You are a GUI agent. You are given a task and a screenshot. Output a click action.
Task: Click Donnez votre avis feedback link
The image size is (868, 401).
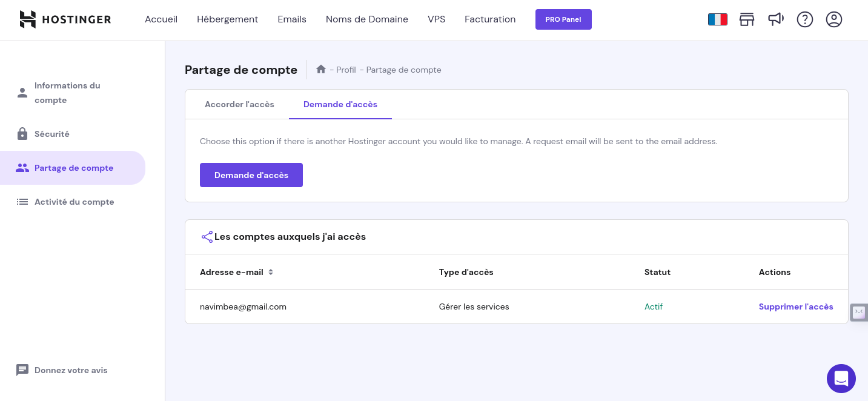[71, 370]
